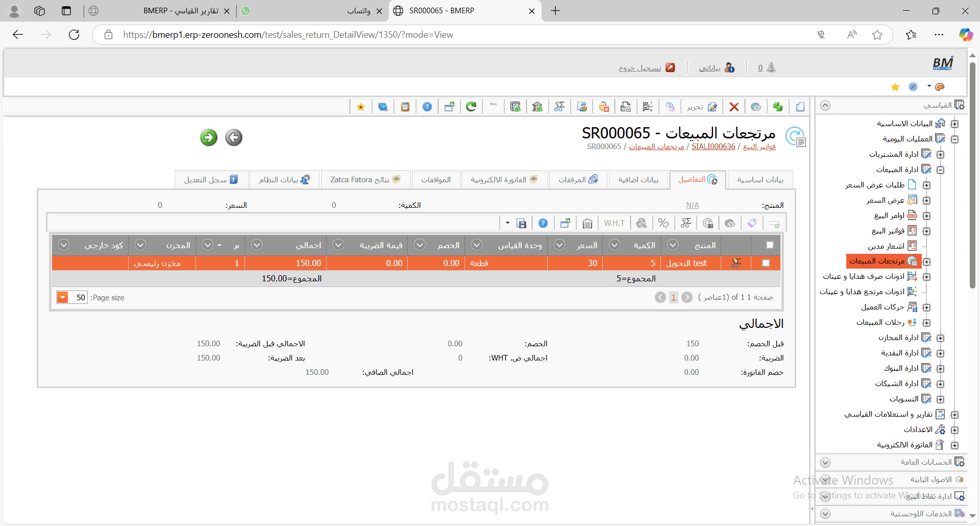The image size is (980, 526).
Task: Click the red X delete icon
Action: click(x=734, y=107)
